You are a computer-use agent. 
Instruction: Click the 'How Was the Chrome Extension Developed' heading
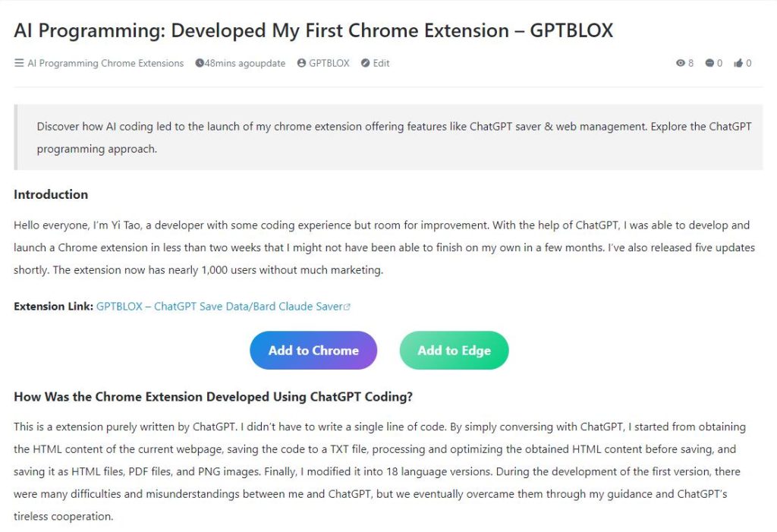coord(213,397)
